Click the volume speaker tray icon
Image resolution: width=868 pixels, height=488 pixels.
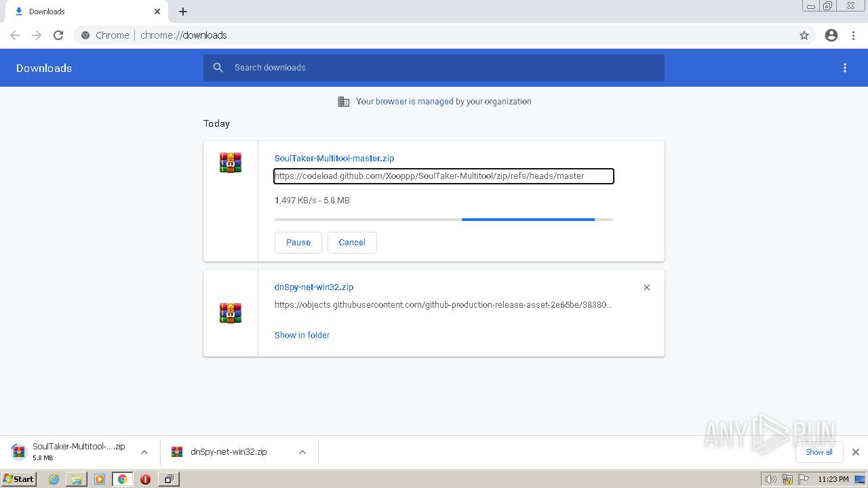point(770,479)
